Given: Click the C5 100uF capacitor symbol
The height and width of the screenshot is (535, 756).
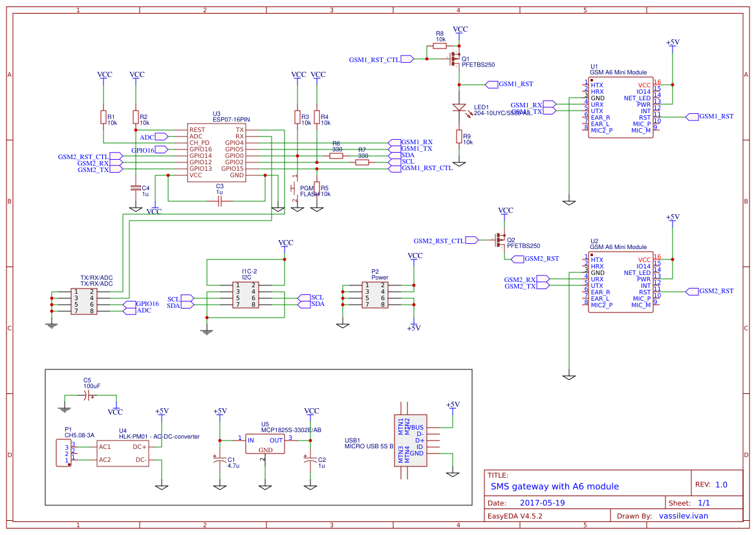Looking at the screenshot, I should [x=88, y=397].
